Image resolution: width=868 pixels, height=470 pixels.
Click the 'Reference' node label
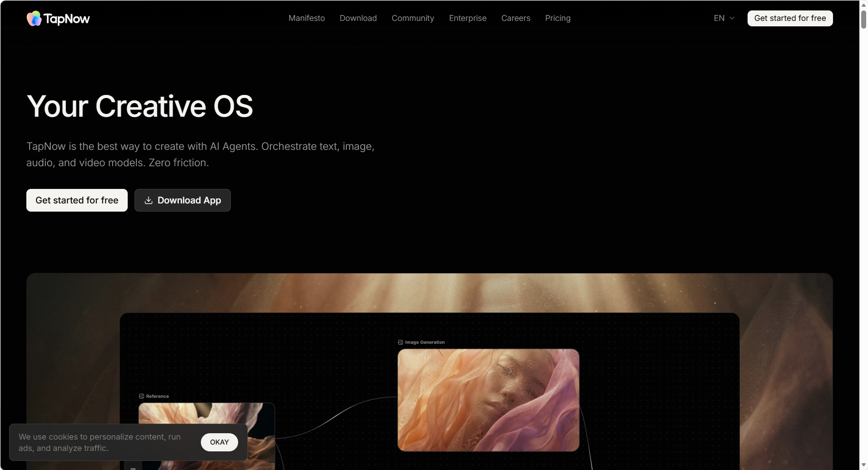(157, 396)
